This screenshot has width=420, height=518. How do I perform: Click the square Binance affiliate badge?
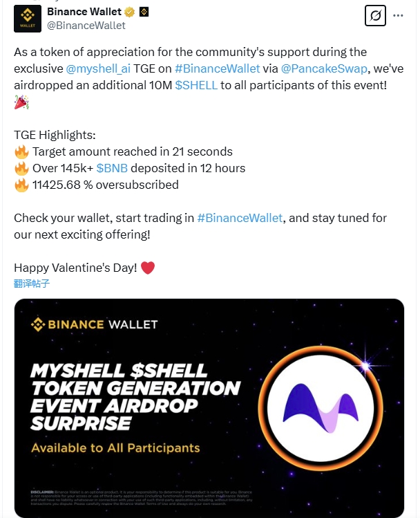coord(144,12)
